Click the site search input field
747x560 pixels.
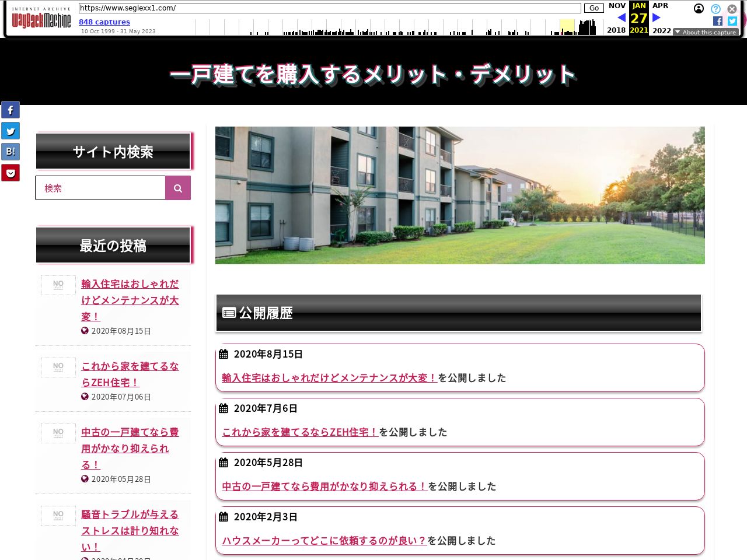point(100,188)
